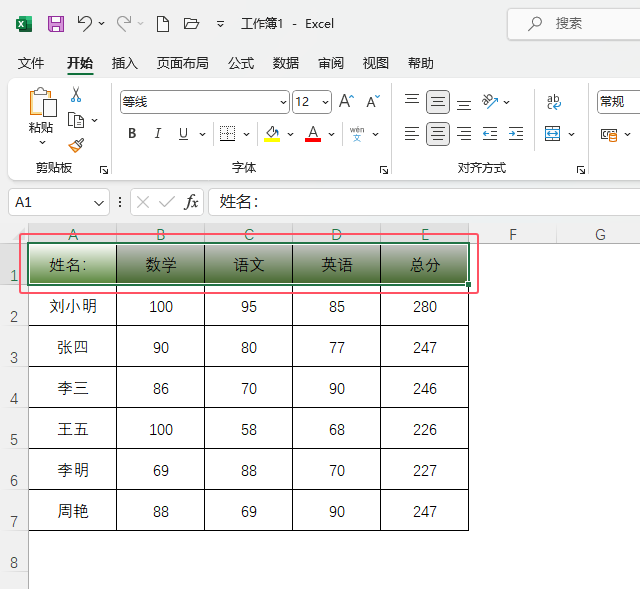Create a new blank workbook icon
The image size is (640, 589).
163,24
